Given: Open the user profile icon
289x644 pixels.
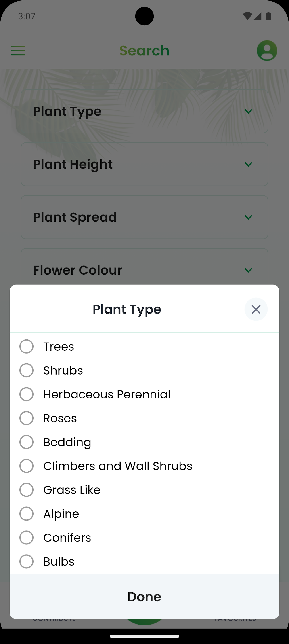Looking at the screenshot, I should tap(267, 51).
